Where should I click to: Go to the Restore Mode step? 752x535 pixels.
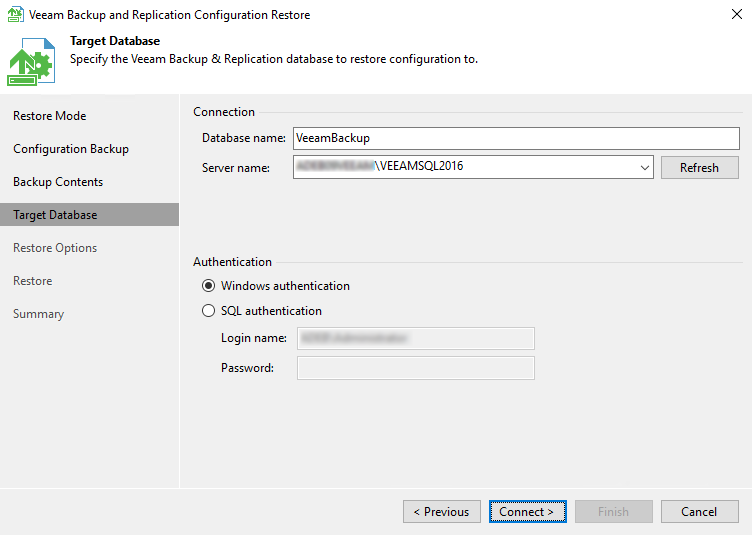pos(50,116)
